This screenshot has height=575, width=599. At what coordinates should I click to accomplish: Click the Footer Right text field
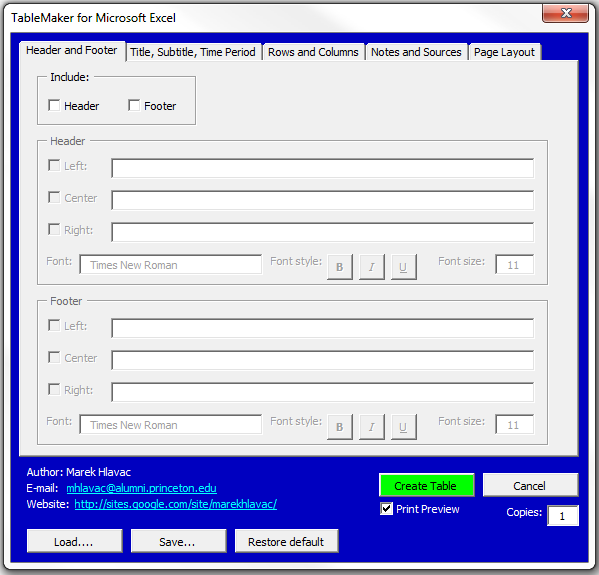click(x=322, y=392)
